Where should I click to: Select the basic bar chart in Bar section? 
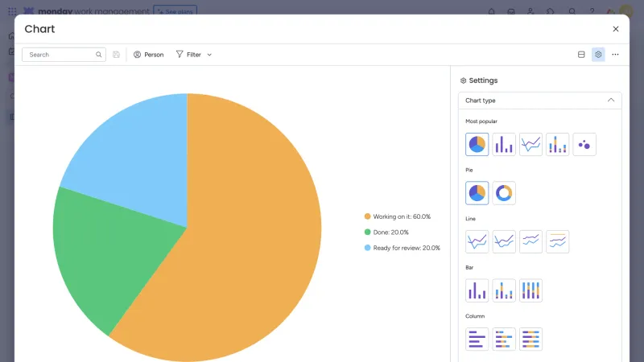coord(477,290)
